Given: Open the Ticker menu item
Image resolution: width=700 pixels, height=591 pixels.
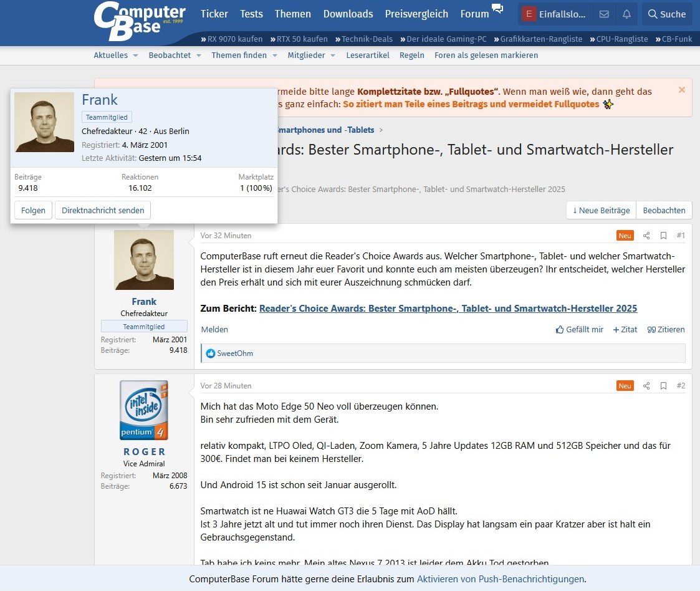Looking at the screenshot, I should click(x=214, y=14).
